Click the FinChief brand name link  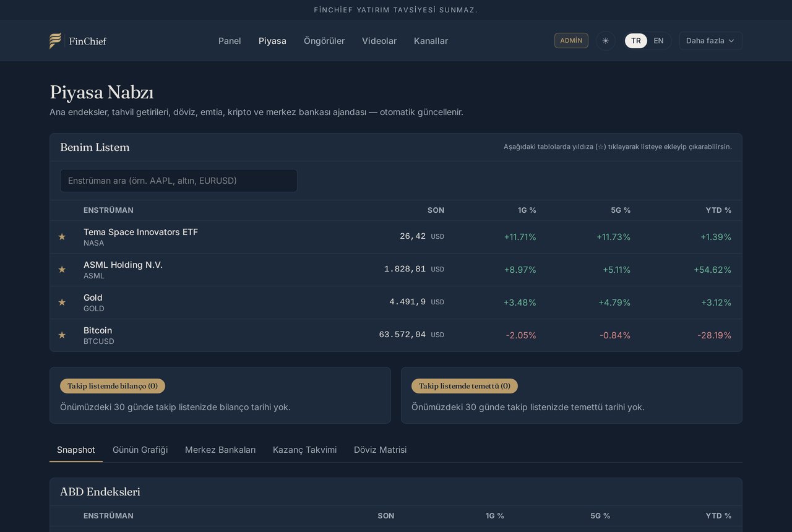click(x=88, y=41)
